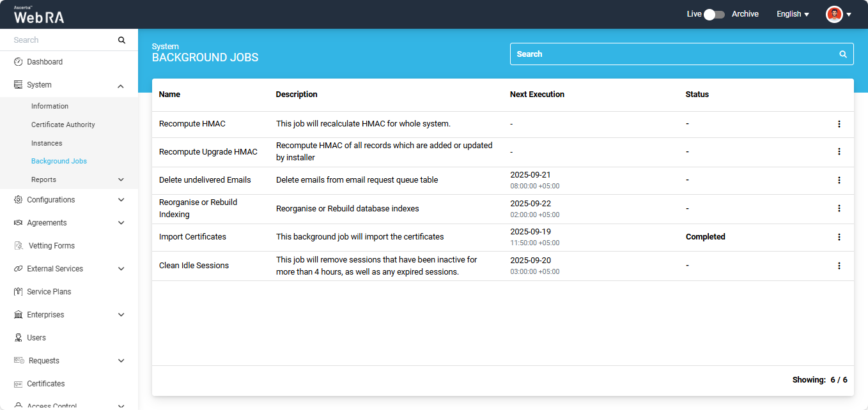Viewport: 868px width, 410px height.
Task: Open kebab menu for Recompute HMAC job
Action: pos(839,124)
